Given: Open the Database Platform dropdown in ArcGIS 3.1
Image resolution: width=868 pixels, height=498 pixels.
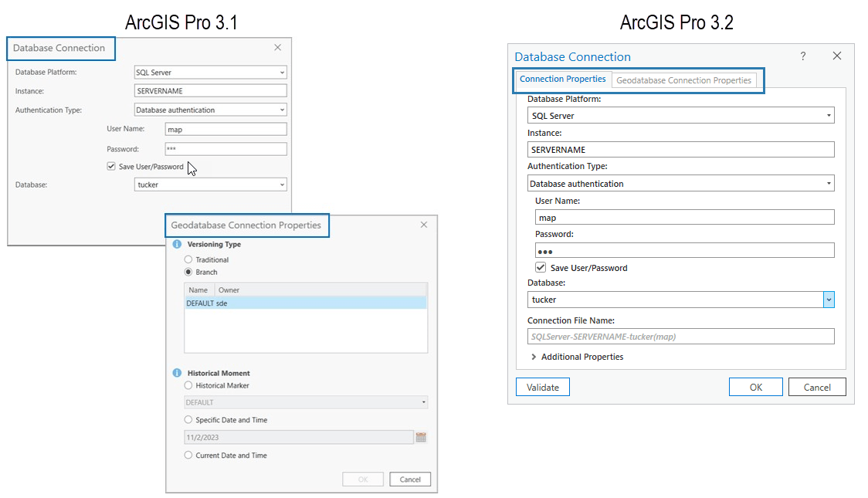Looking at the screenshot, I should (x=283, y=72).
